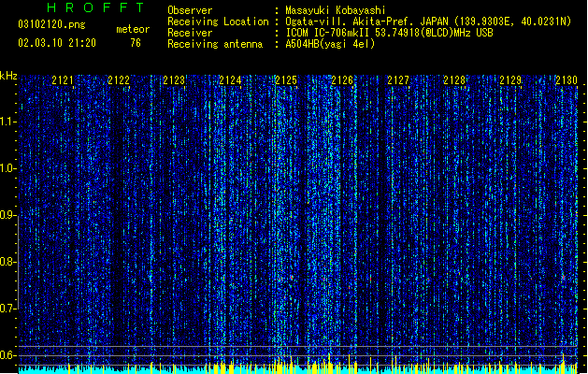
Task: Click the 'meteor' label
Action: (x=133, y=29)
